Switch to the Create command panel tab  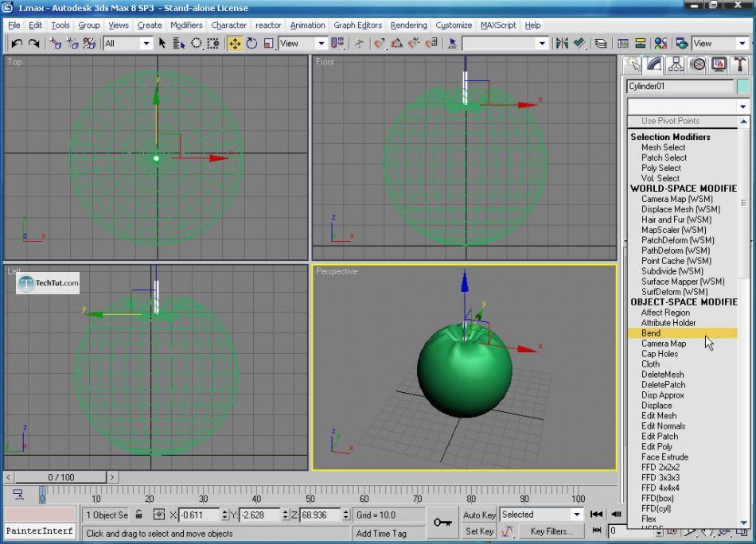click(x=633, y=65)
